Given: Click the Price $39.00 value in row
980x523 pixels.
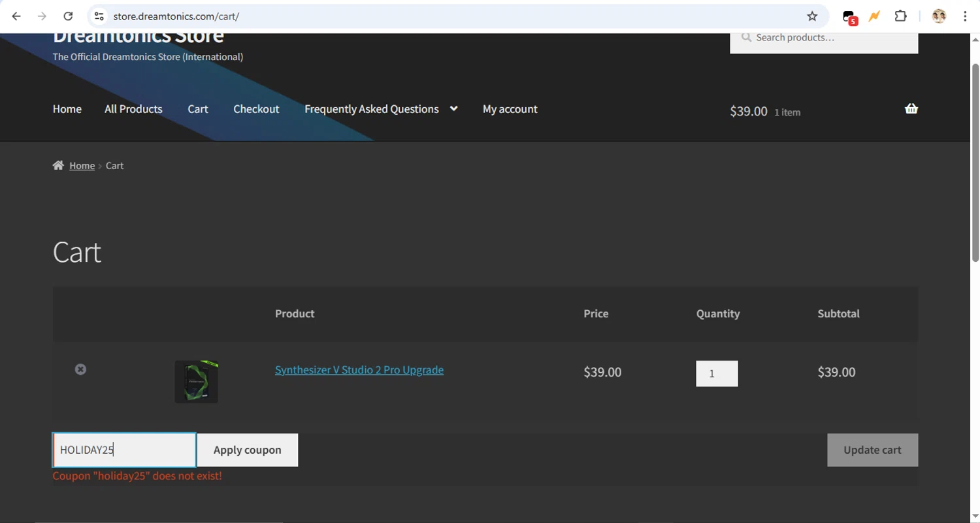Looking at the screenshot, I should click(x=602, y=372).
